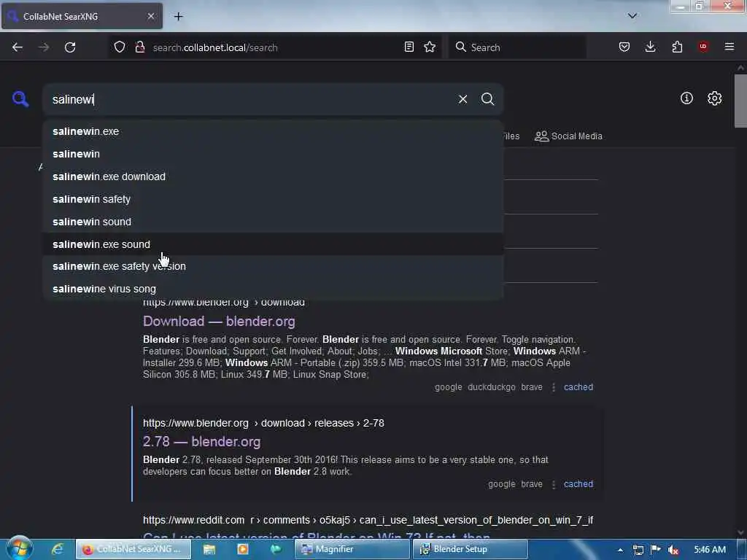Screen dimensions: 747x560
Task: Open the "Download — blender.org" result
Action: pyautogui.click(x=219, y=322)
